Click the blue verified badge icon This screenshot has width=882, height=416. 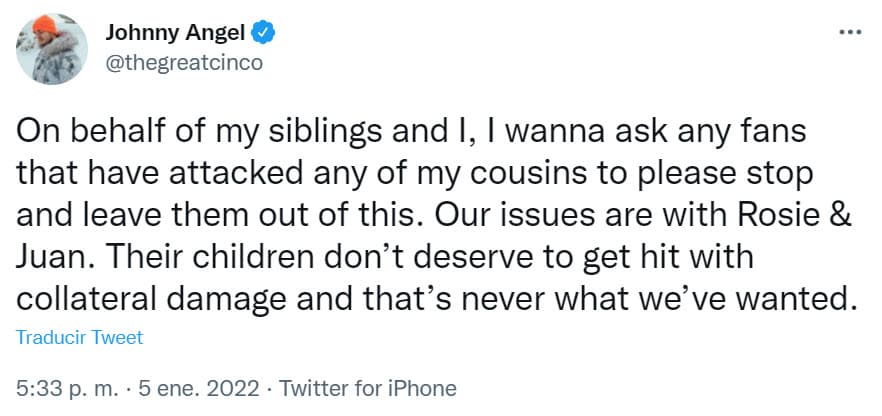[x=263, y=33]
